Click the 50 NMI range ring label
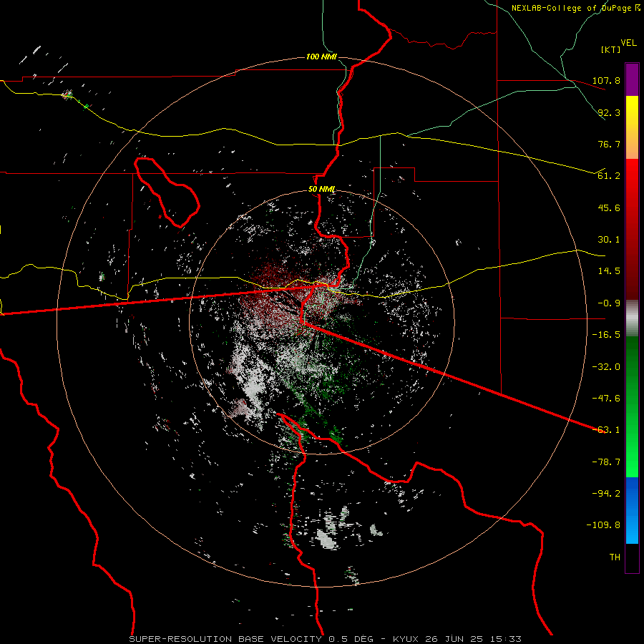644x644 pixels. [321, 190]
